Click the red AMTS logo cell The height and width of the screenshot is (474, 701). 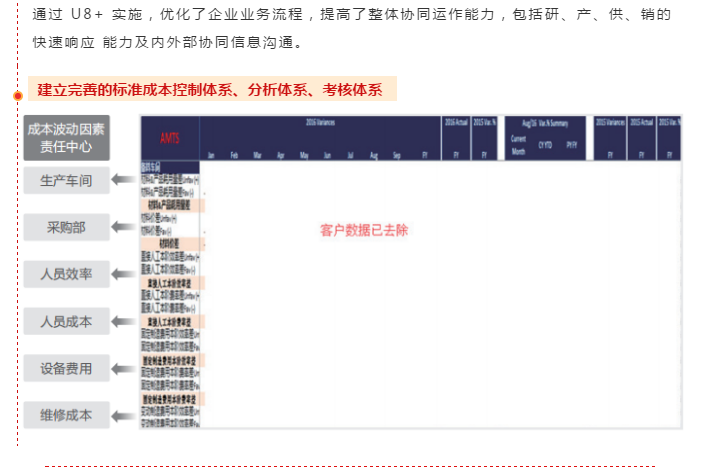(169, 137)
